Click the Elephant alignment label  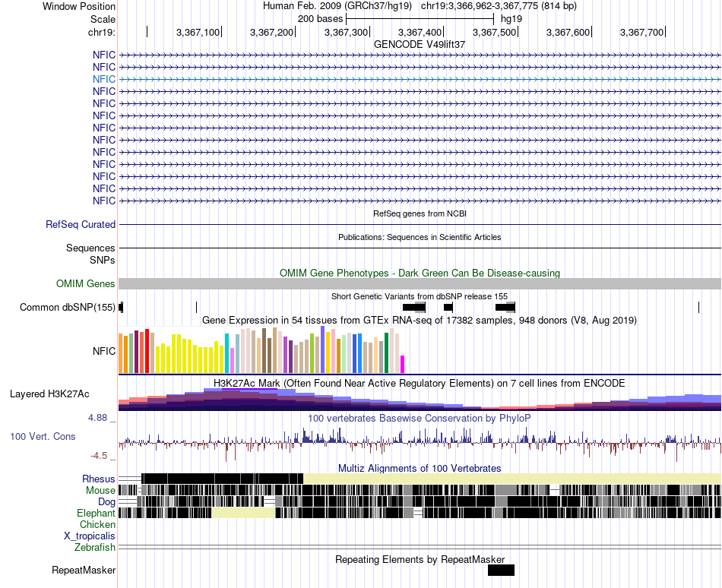96,513
